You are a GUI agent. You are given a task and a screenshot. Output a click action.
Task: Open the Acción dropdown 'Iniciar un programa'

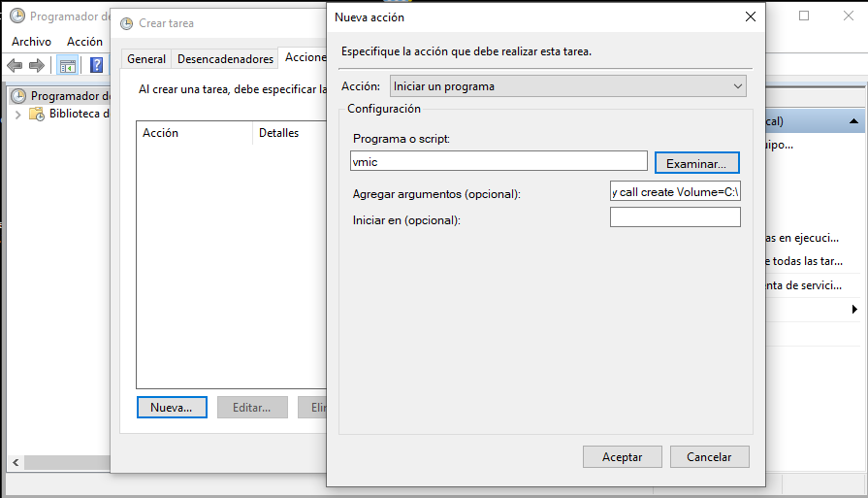tap(567, 86)
